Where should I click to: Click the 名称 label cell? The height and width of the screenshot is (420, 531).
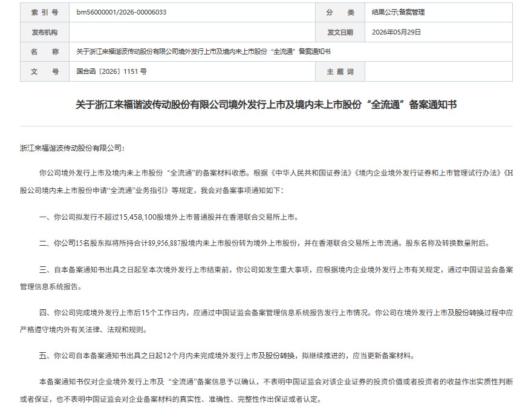(45, 52)
